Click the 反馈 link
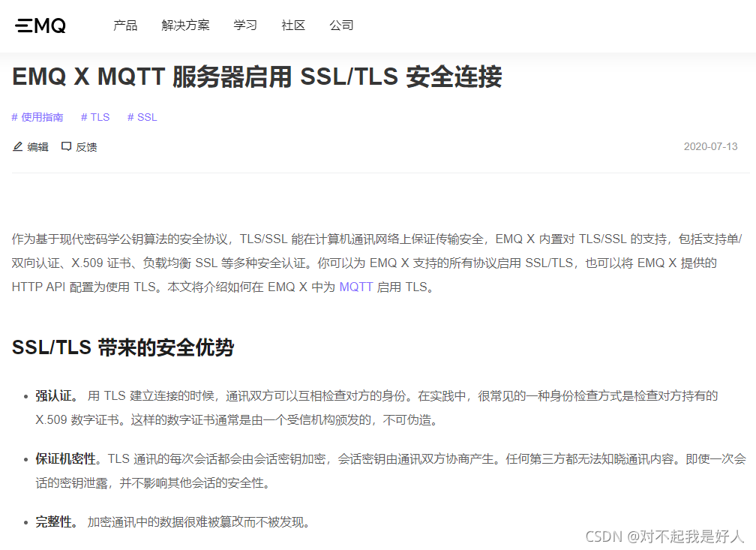Viewport: 756px width, 550px height. click(x=87, y=147)
